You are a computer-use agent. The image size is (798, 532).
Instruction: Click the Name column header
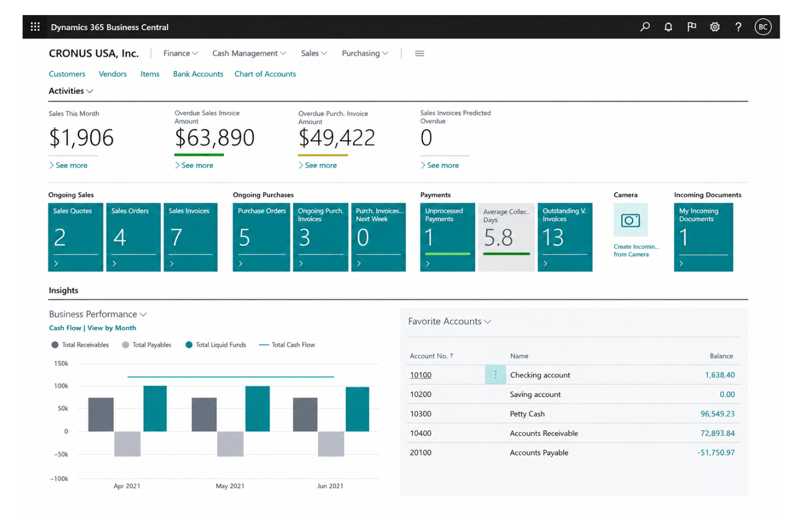[x=519, y=356]
